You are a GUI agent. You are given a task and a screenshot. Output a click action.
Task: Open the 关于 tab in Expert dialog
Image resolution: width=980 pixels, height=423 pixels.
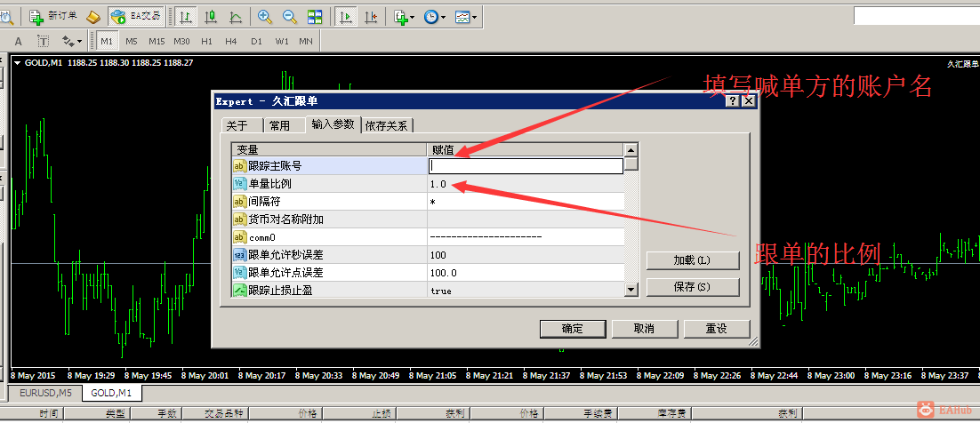[x=241, y=125]
